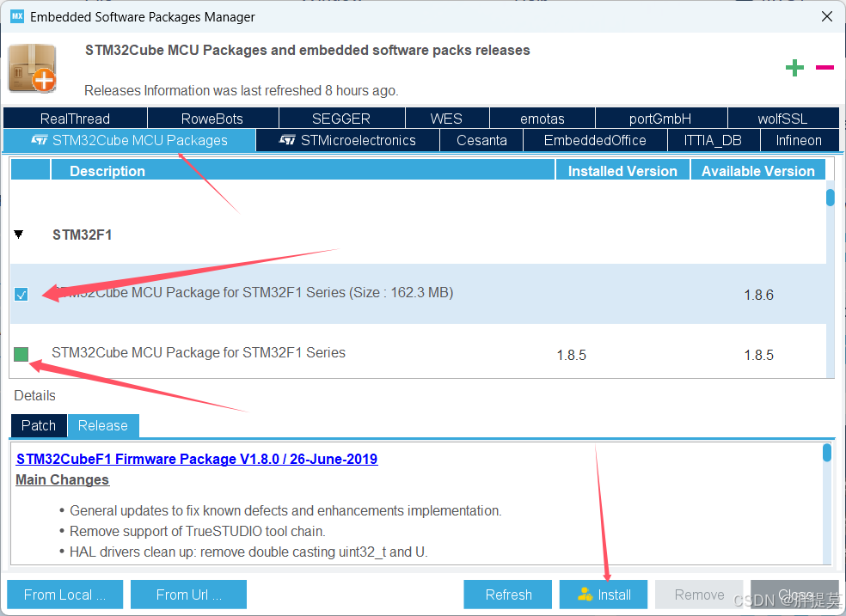Click the green installed box for version 1.8.5
Viewport: 846px width, 616px height.
(x=21, y=354)
